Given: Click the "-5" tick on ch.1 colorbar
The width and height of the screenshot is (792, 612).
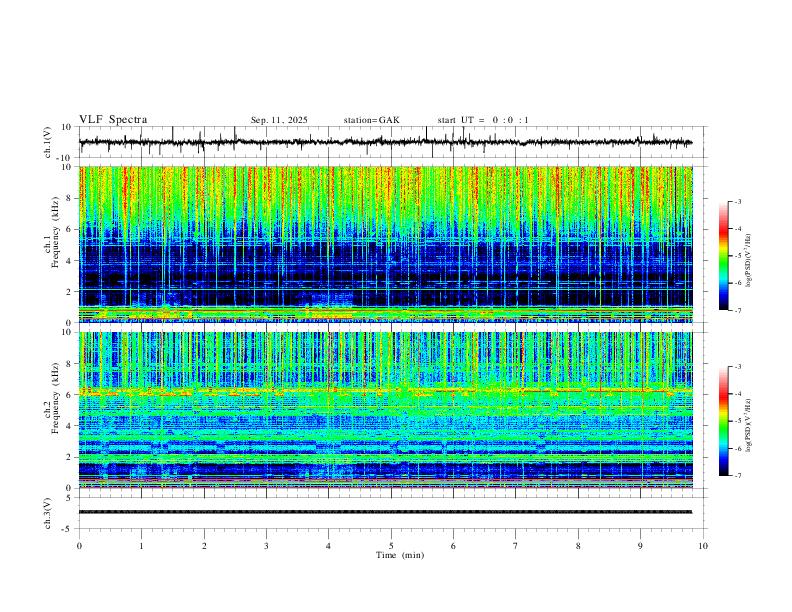Looking at the screenshot, I should pos(738,256).
